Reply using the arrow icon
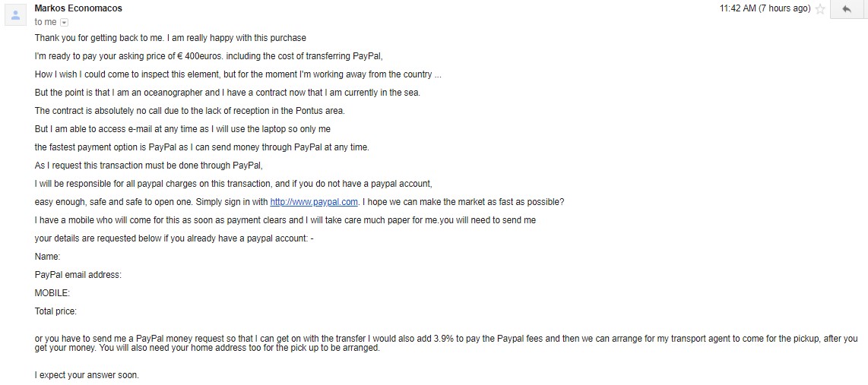 pyautogui.click(x=846, y=9)
